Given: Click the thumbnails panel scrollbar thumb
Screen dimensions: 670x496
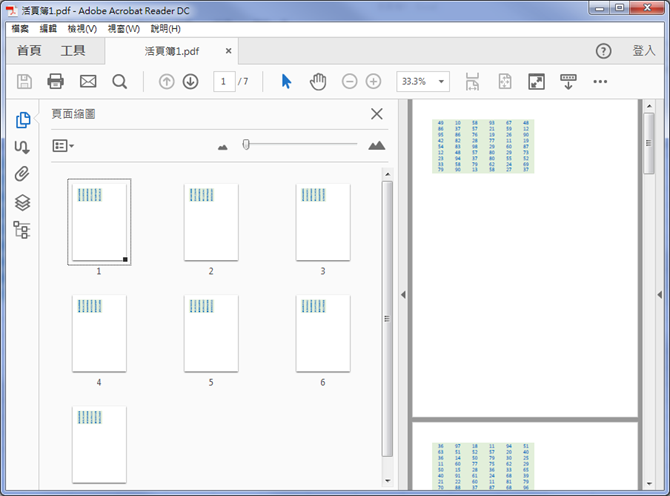Looking at the screenshot, I should [387, 319].
